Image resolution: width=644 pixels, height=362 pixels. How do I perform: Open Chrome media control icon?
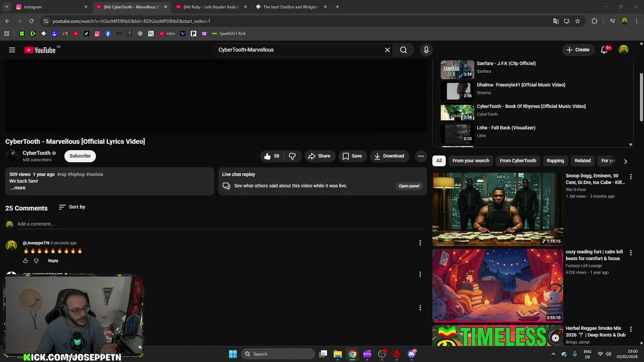612,21
